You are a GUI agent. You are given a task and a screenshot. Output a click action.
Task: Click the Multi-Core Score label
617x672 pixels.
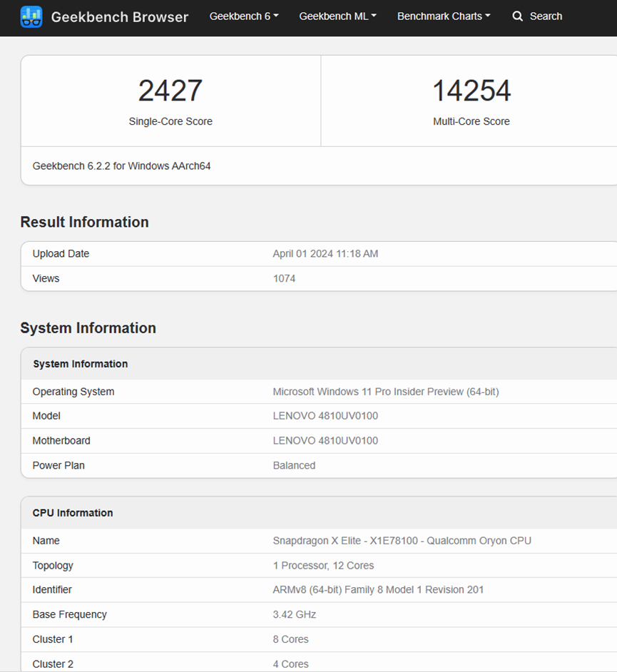tap(471, 121)
